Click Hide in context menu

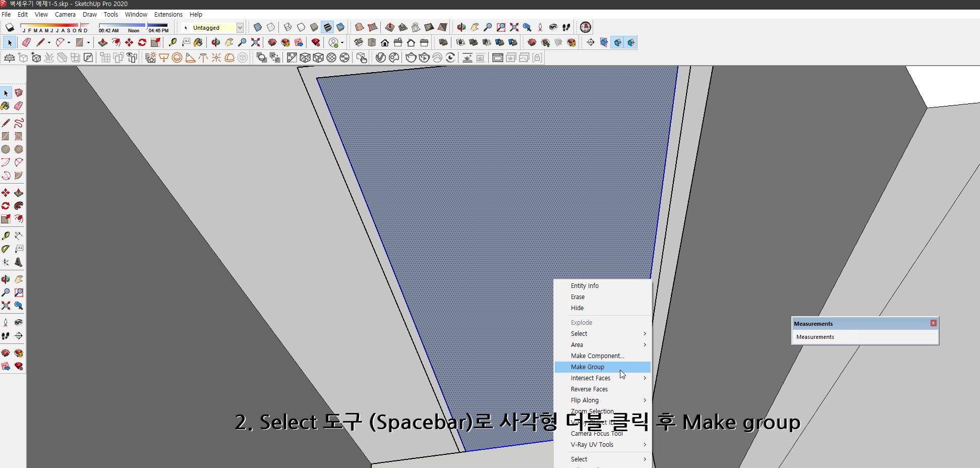603,308
